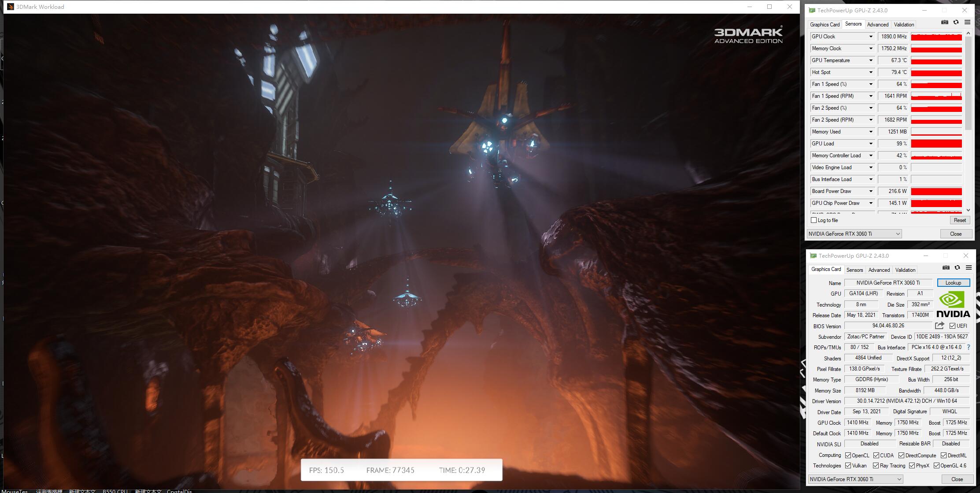Open GPU selector dropdown in Sensors window
The image size is (980, 493).
(854, 234)
